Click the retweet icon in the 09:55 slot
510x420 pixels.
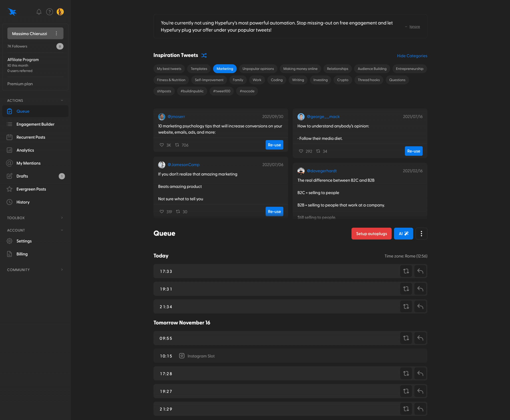[x=406, y=338]
